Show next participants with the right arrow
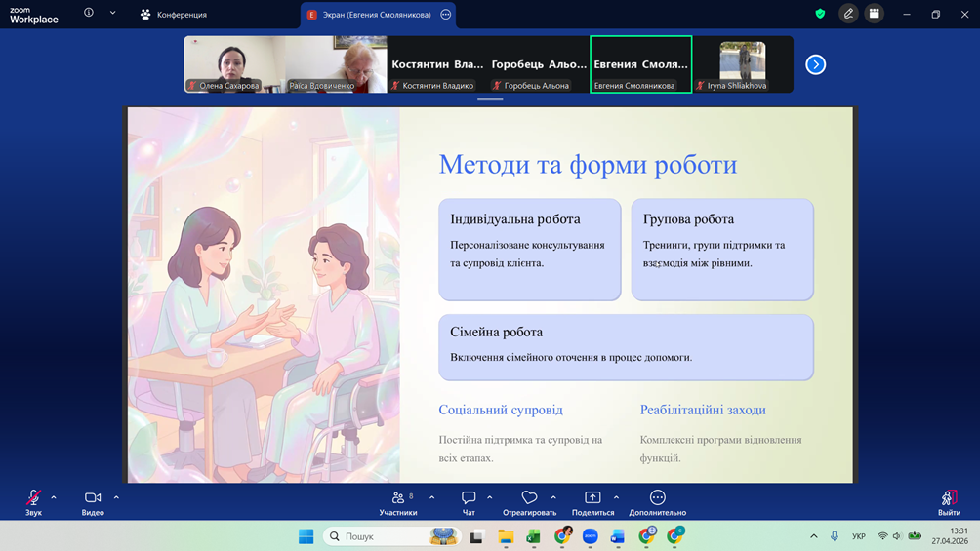 coord(815,64)
